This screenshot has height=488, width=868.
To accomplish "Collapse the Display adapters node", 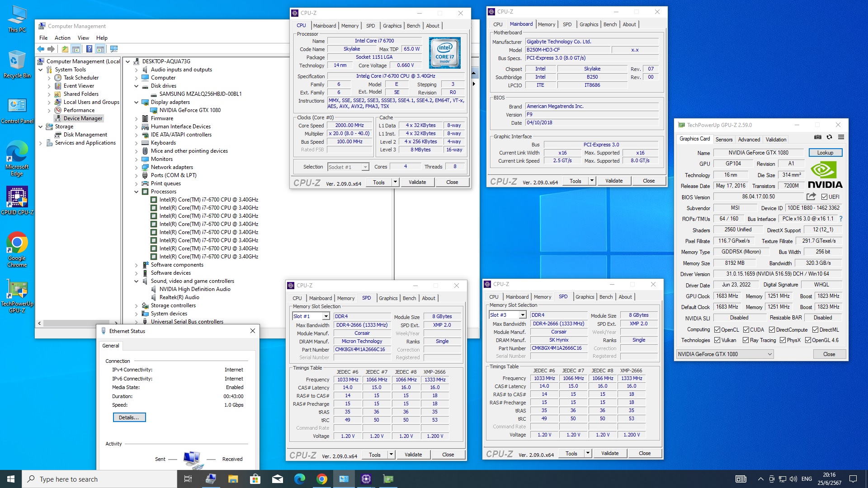I will [136, 103].
